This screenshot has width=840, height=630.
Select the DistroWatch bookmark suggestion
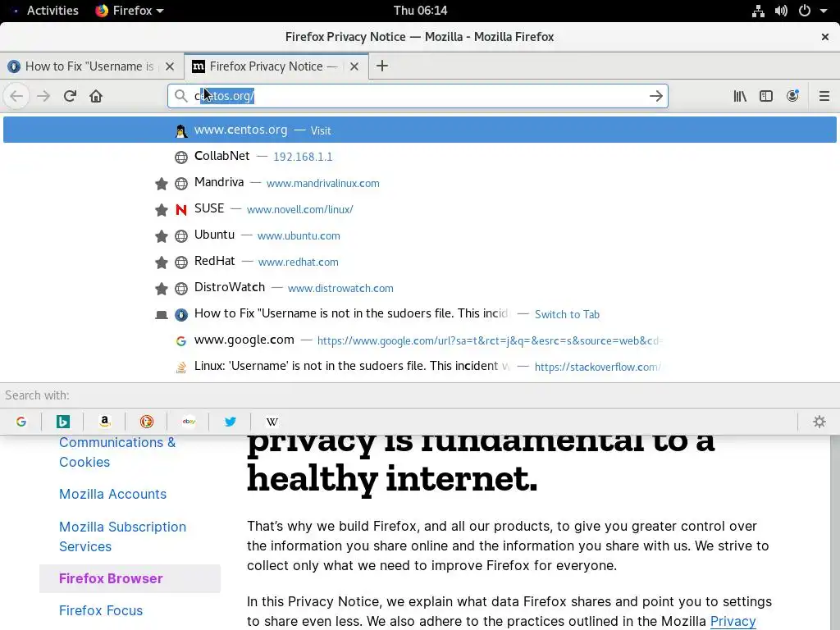(x=419, y=288)
